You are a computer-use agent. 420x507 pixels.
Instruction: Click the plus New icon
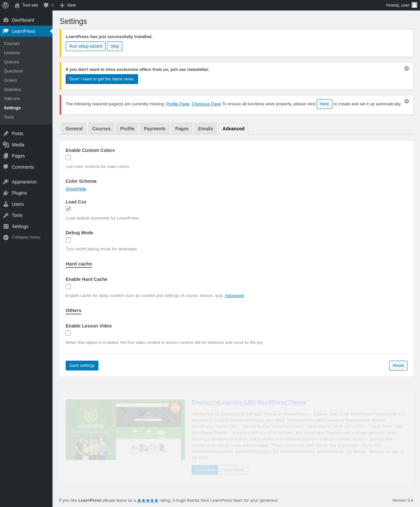coord(62,5)
